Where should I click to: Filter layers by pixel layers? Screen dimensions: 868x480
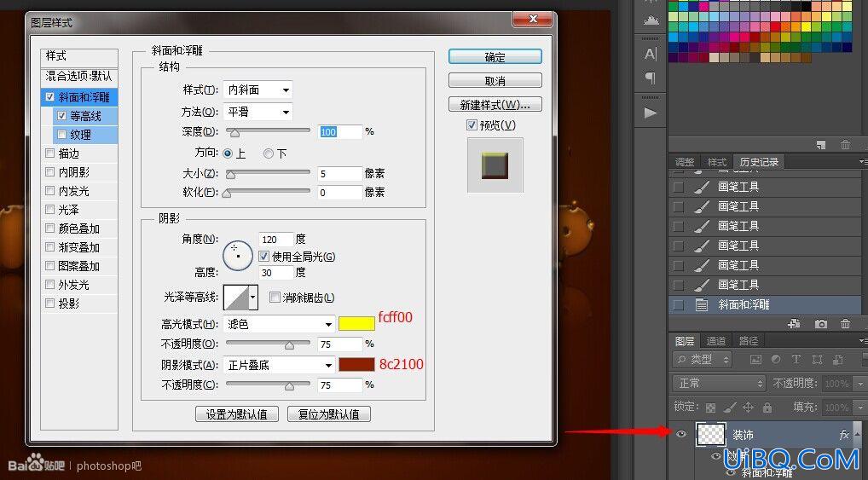click(755, 359)
